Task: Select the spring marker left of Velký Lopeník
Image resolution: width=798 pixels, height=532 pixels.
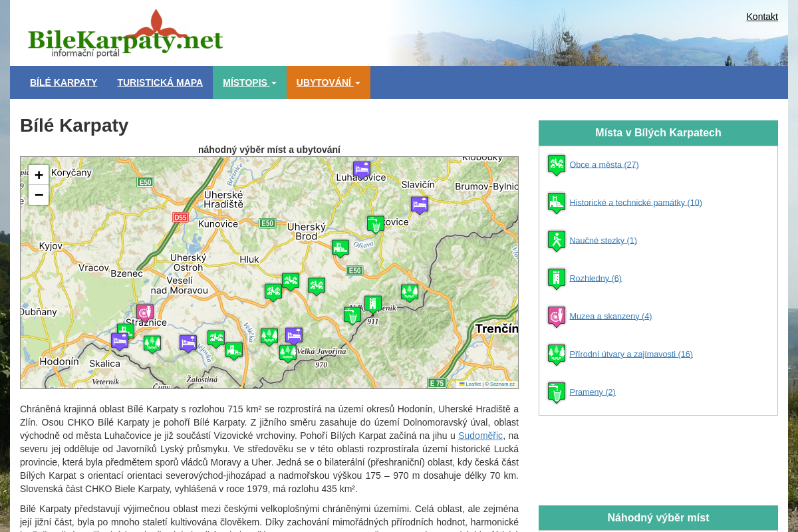Action: (352, 315)
